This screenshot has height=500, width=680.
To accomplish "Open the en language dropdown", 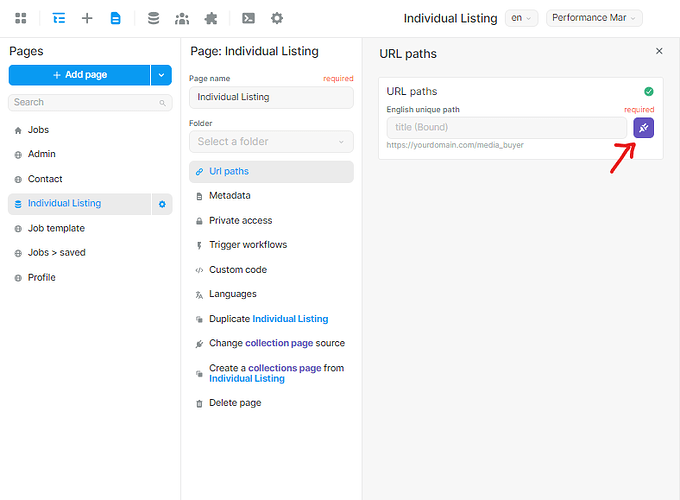I will (x=521, y=18).
